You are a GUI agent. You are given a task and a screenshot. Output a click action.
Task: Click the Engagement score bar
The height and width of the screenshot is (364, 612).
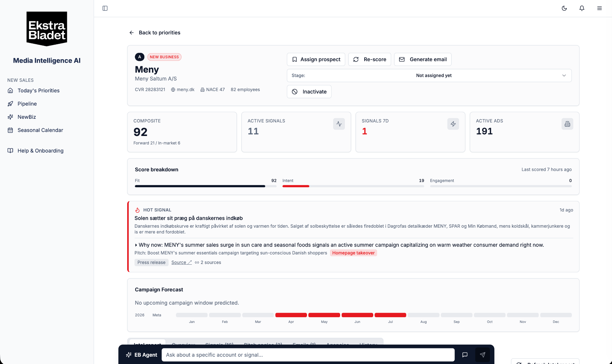(501, 186)
